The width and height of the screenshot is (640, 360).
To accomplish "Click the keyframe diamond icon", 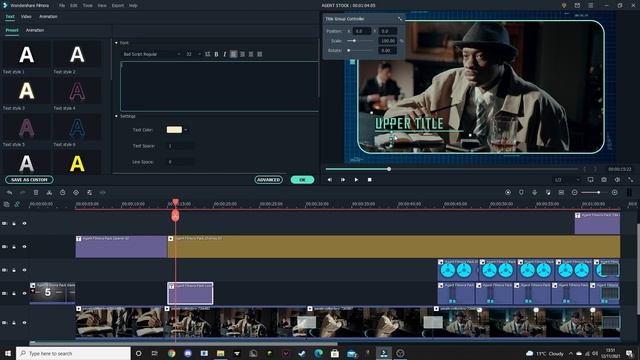I will (x=76, y=192).
